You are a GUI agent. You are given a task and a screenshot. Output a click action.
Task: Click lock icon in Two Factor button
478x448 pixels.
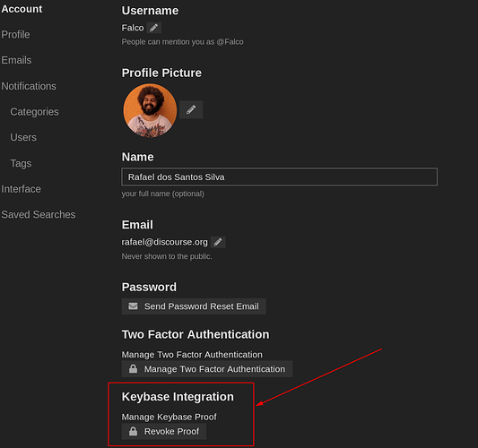coord(133,369)
